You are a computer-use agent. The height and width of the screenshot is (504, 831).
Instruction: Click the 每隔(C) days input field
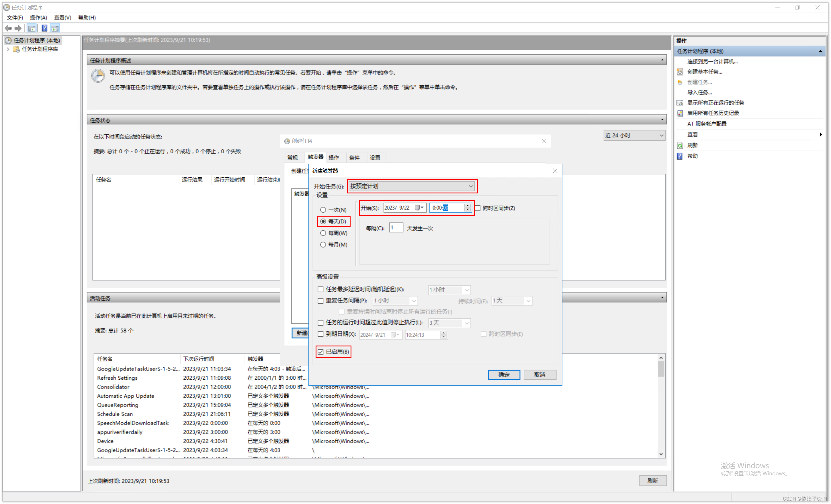pos(396,228)
